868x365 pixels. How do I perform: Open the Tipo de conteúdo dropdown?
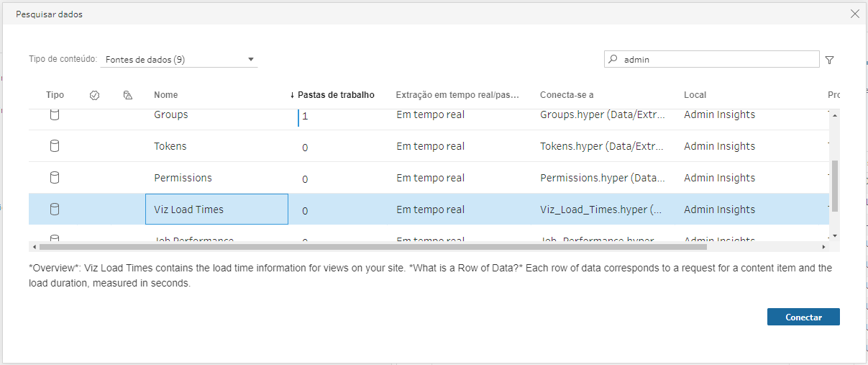click(180, 60)
